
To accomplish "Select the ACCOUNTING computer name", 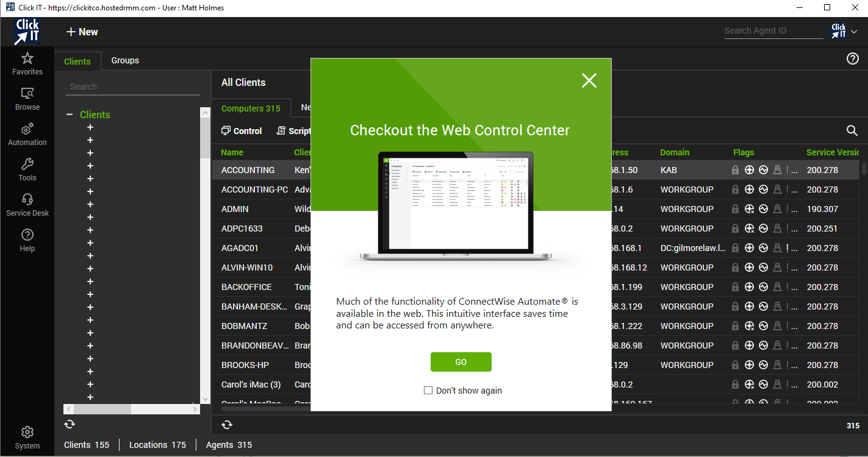I will click(x=248, y=170).
